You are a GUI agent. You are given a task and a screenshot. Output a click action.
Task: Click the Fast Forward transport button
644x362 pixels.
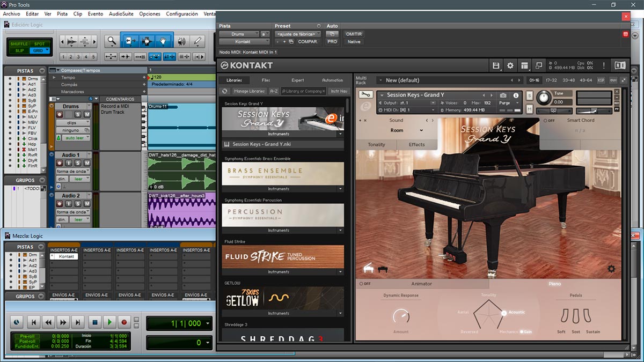64,322
